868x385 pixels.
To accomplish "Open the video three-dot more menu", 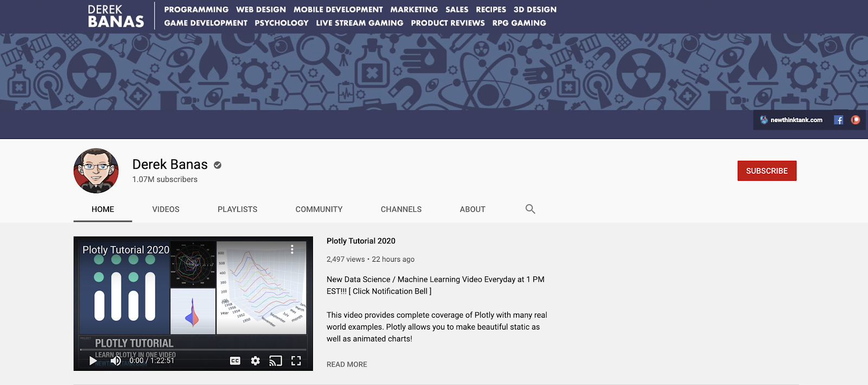I will pos(292,249).
